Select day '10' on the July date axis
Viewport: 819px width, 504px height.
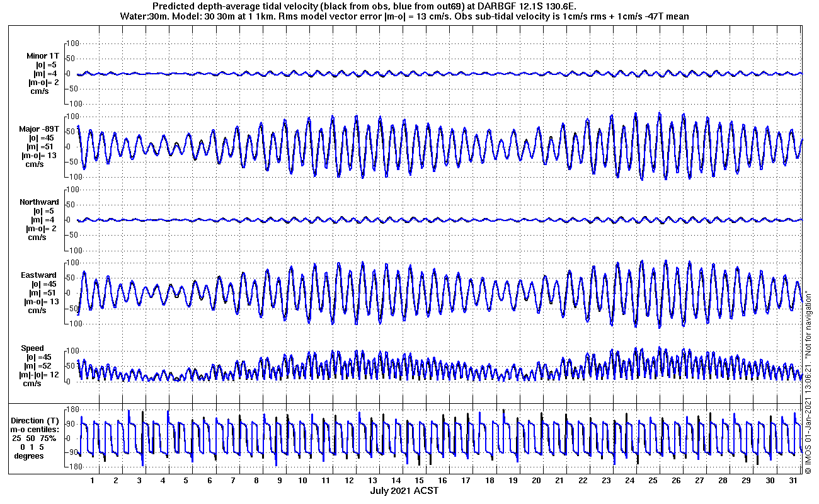click(x=302, y=480)
